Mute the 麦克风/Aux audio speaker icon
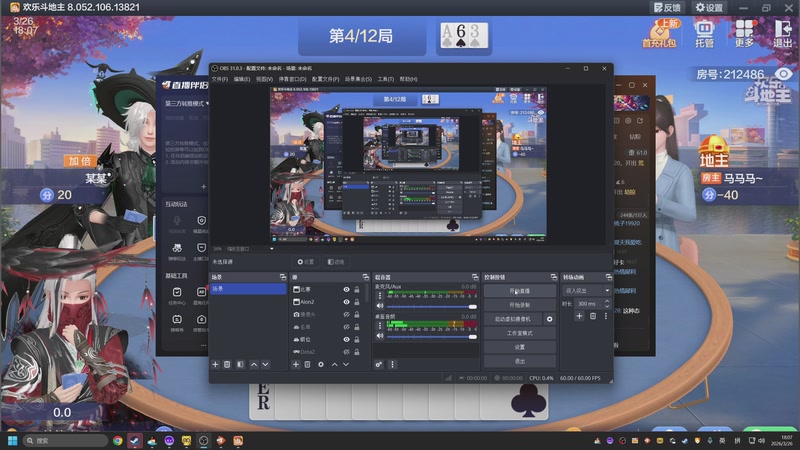Image resolution: width=800 pixels, height=450 pixels. tap(380, 306)
